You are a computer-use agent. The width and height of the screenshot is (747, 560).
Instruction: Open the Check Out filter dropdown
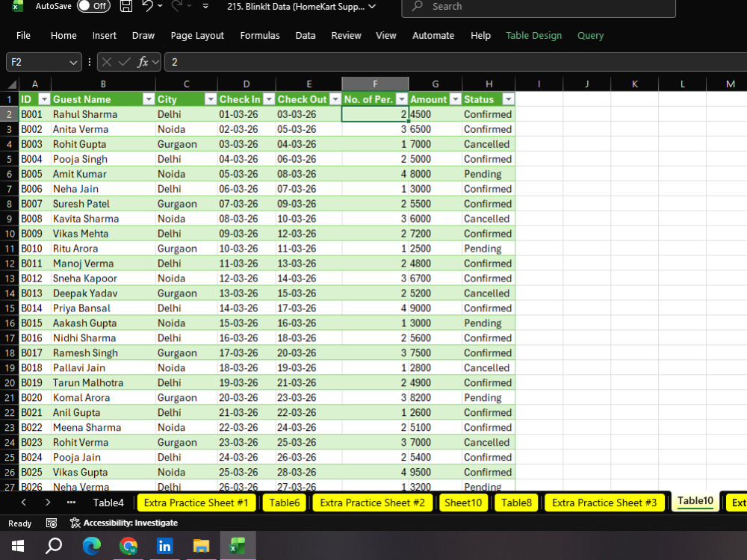pos(335,99)
